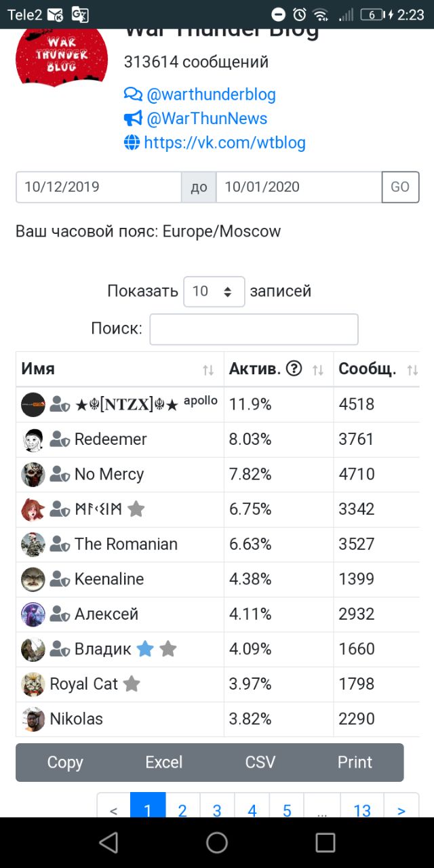Open the @WarThunNews channel link
The width and height of the screenshot is (434, 868).
tap(207, 119)
